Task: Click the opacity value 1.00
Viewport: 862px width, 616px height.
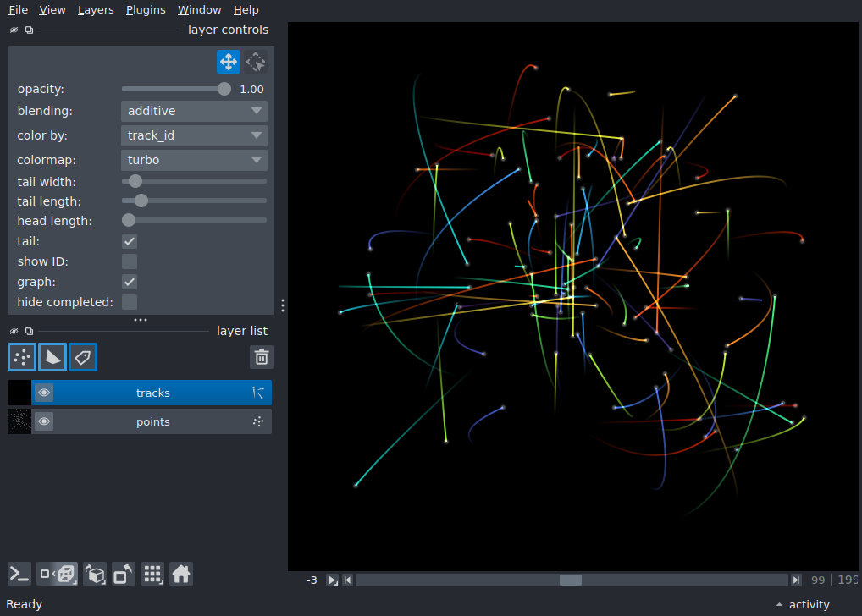Action: tap(251, 89)
